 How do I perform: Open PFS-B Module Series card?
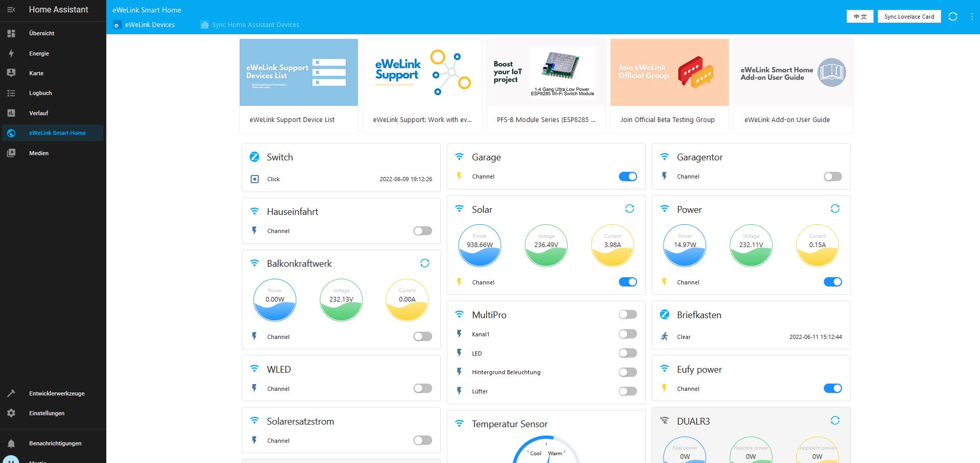(546, 86)
